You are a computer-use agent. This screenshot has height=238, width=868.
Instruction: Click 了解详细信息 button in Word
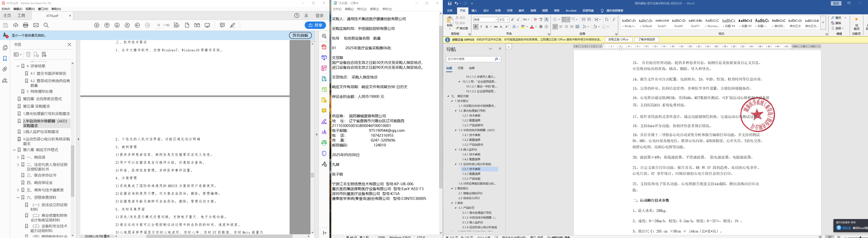pyautogui.click(x=647, y=40)
